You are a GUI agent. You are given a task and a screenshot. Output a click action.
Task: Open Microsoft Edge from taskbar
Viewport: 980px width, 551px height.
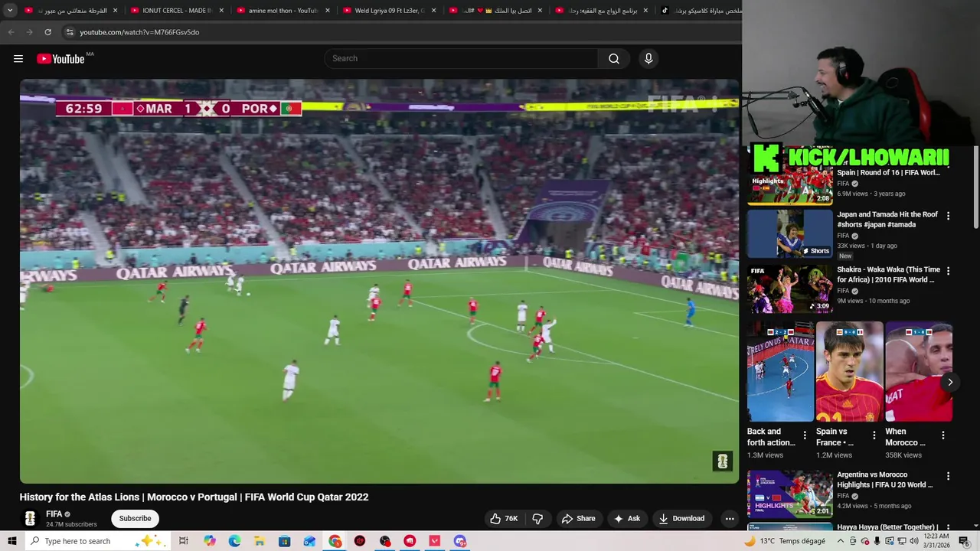point(234,541)
